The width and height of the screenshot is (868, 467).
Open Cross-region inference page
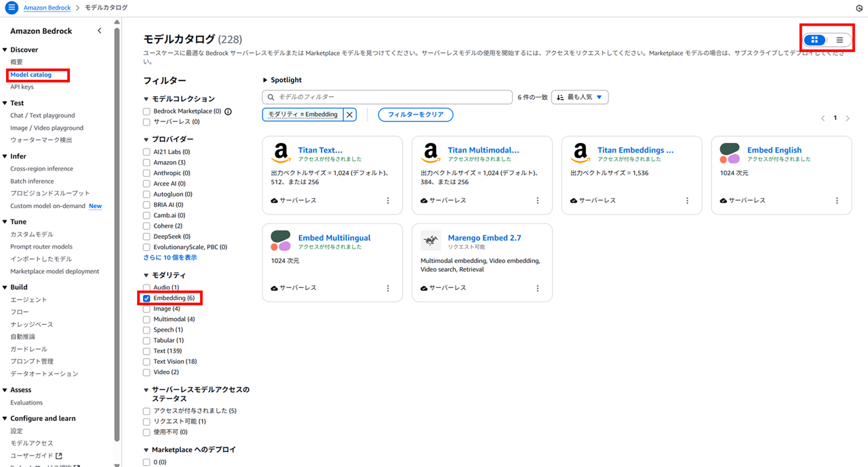pyautogui.click(x=41, y=169)
